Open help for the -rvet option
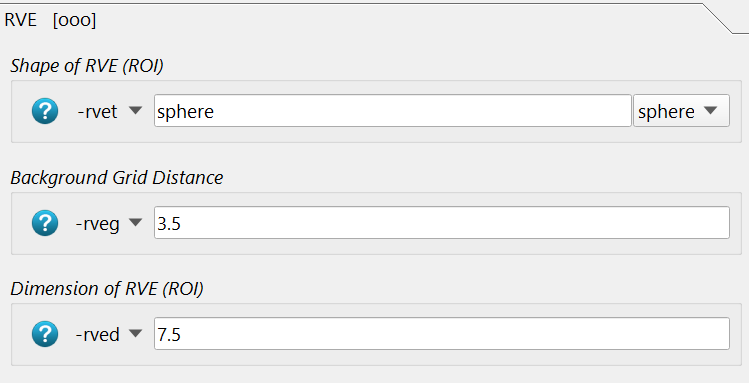 [45, 111]
